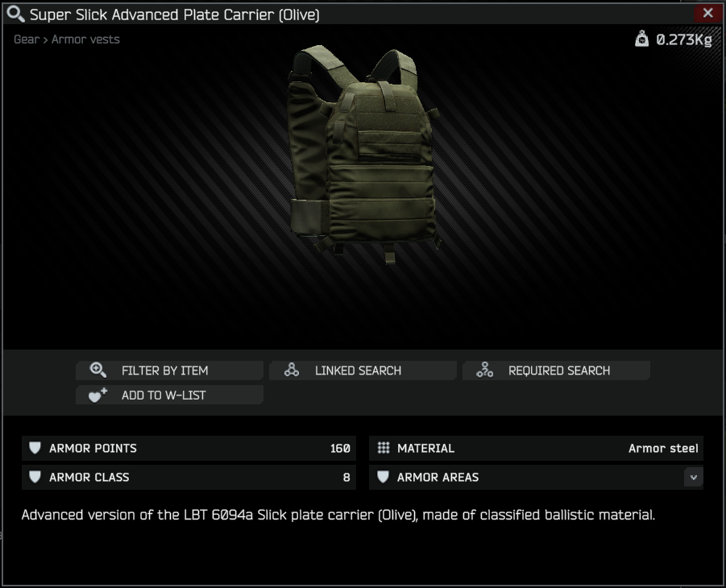Click the shield icon beside Armor Areas
Image resolution: width=726 pixels, height=588 pixels.
[x=383, y=477]
